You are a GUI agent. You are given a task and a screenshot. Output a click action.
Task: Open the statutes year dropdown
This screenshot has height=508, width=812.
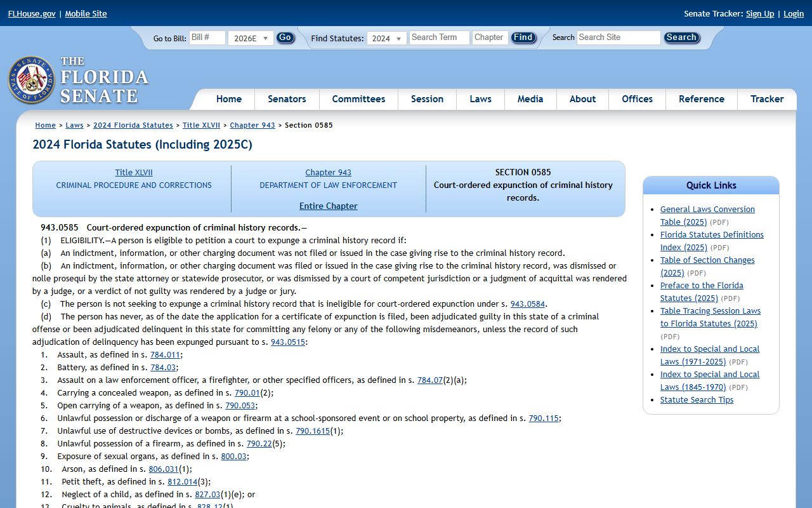point(386,38)
